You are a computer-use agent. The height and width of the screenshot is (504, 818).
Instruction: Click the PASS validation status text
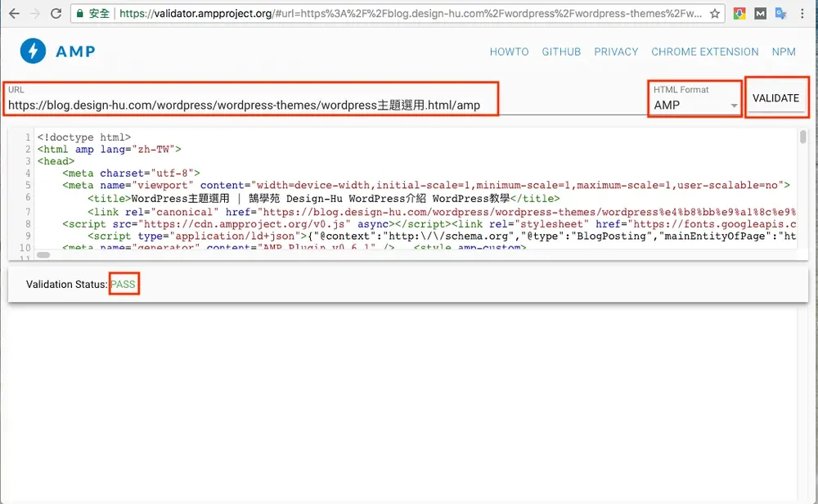click(x=124, y=285)
